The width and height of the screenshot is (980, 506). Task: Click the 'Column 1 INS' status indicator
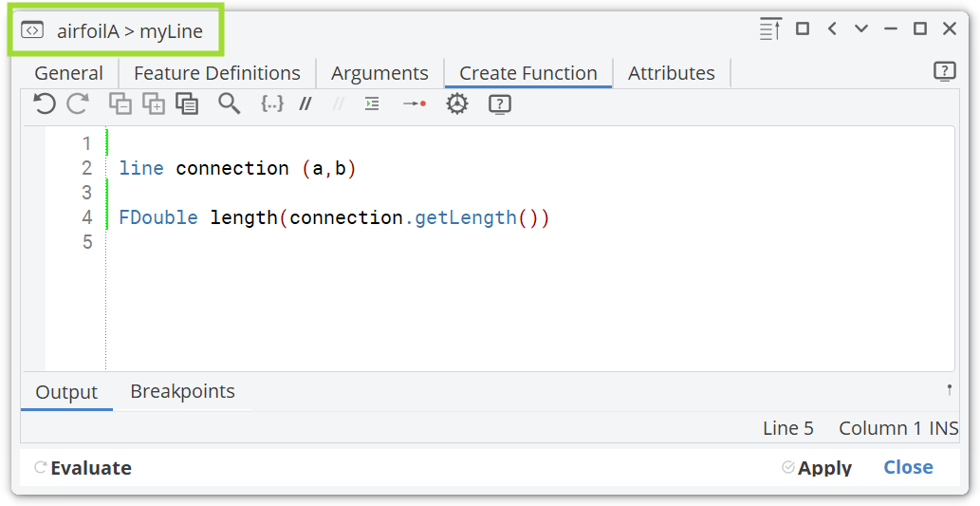(898, 428)
